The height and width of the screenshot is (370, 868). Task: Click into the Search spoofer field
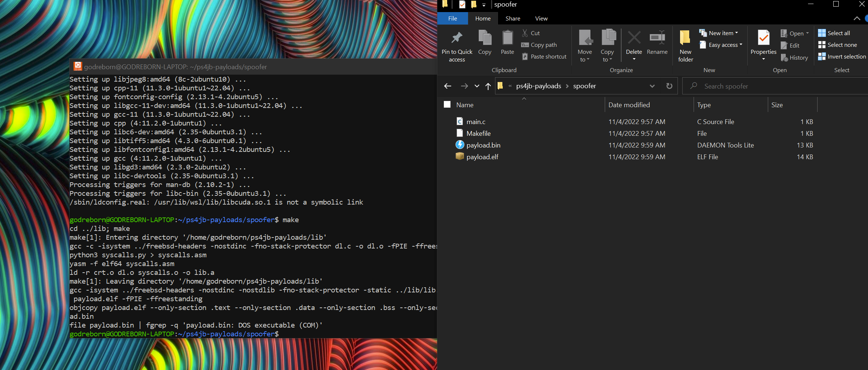coord(775,86)
